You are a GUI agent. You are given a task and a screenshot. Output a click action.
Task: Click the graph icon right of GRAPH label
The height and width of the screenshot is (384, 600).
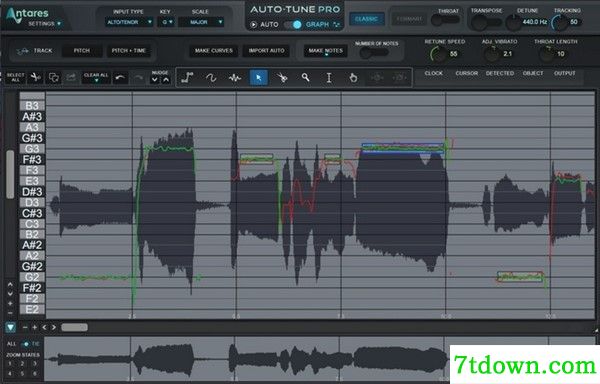(337, 24)
